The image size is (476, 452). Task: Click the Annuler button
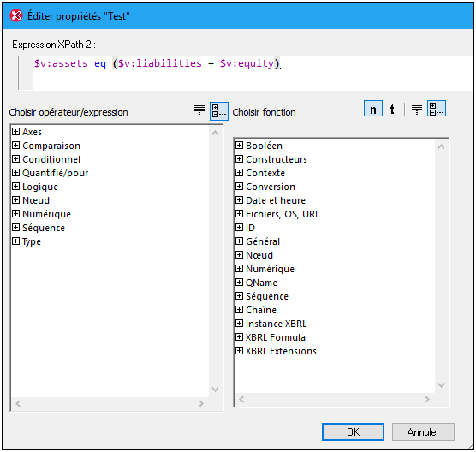click(423, 431)
